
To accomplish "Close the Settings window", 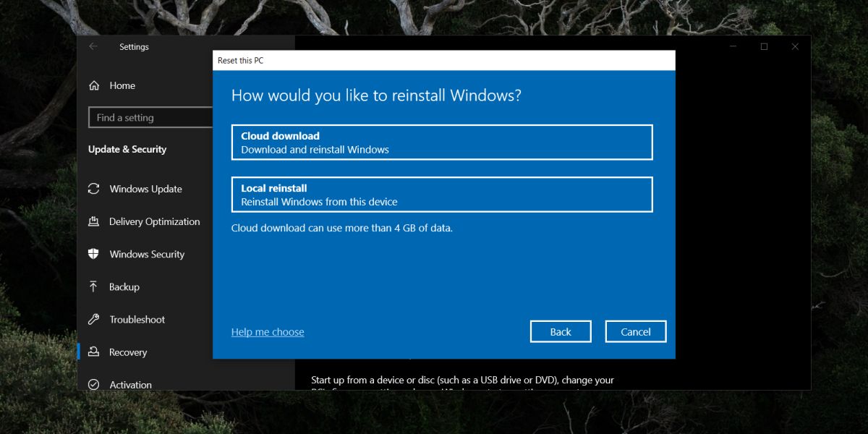I will tap(795, 46).
